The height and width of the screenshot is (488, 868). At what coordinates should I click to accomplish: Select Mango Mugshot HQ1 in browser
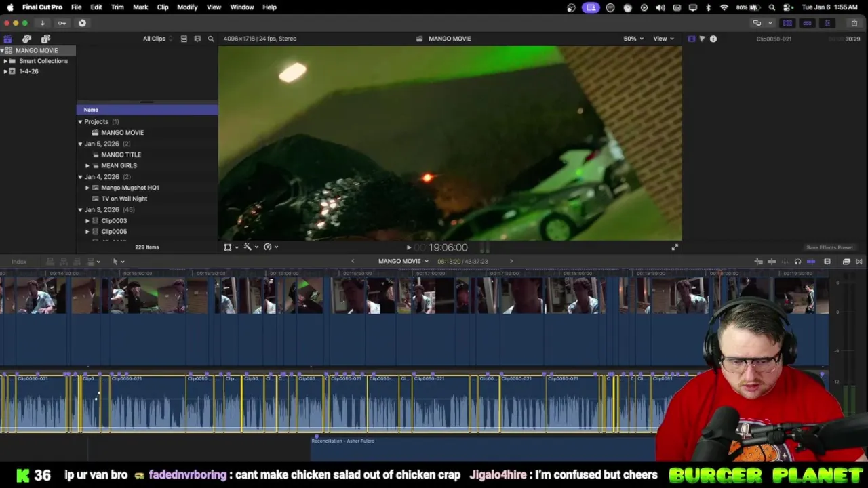click(130, 188)
